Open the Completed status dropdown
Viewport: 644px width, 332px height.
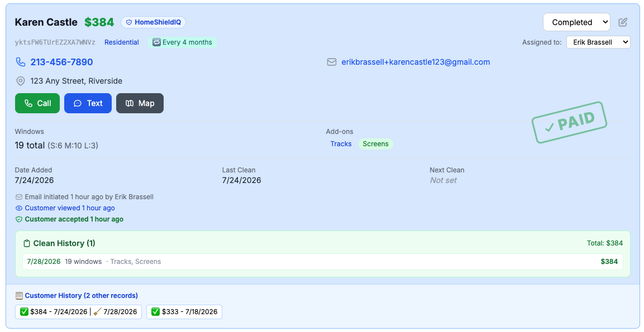(x=576, y=22)
